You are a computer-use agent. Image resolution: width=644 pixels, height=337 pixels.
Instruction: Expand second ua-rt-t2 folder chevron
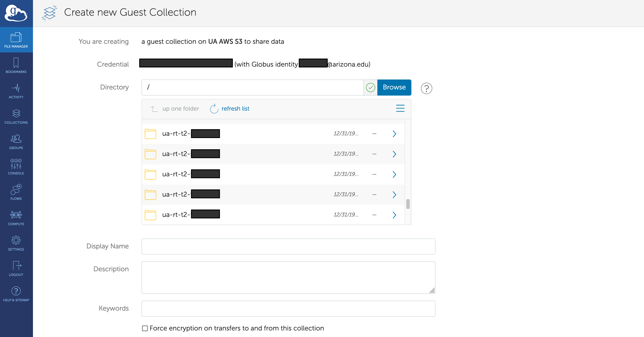click(394, 154)
